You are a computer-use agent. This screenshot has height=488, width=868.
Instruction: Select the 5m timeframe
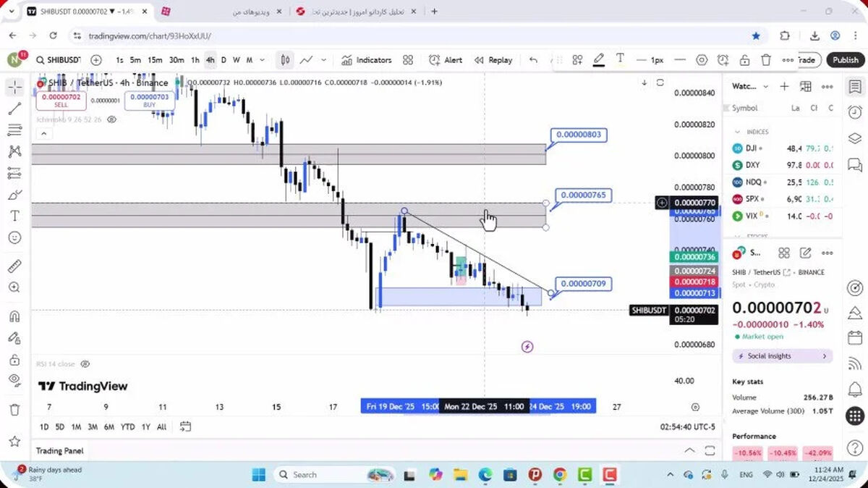[135, 60]
